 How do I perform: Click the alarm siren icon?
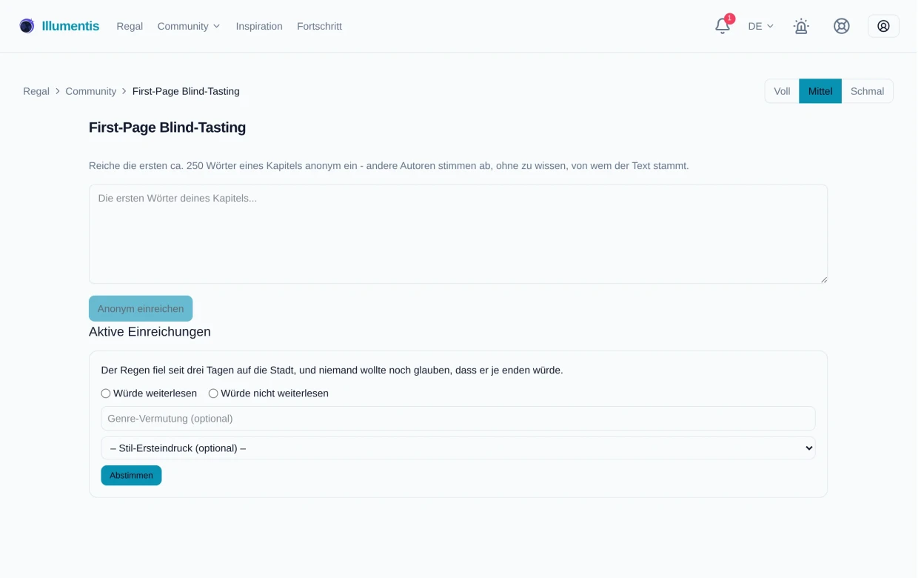tap(800, 26)
